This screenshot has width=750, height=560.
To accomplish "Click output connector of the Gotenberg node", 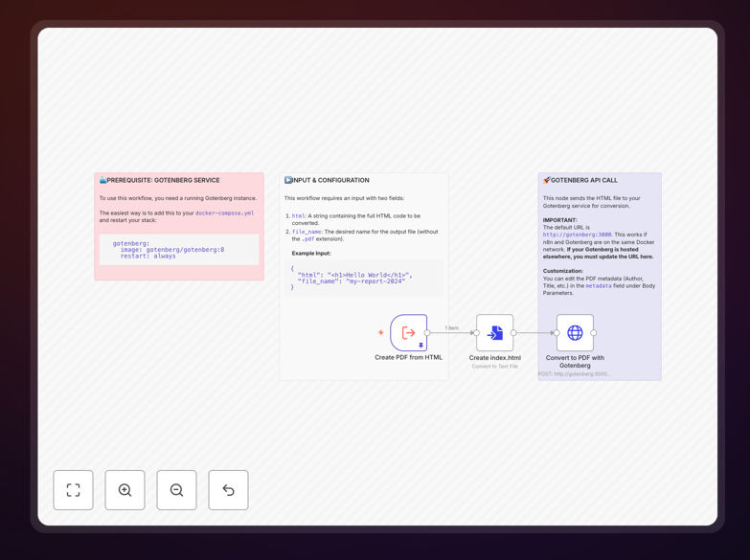I will point(594,333).
